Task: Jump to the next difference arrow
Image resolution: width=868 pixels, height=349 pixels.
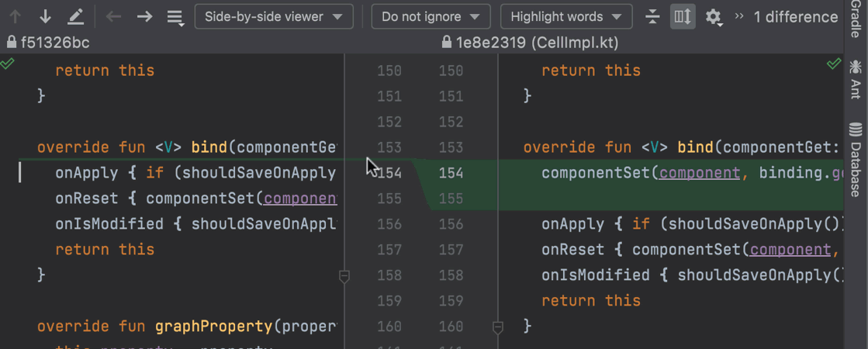Action: click(x=45, y=16)
